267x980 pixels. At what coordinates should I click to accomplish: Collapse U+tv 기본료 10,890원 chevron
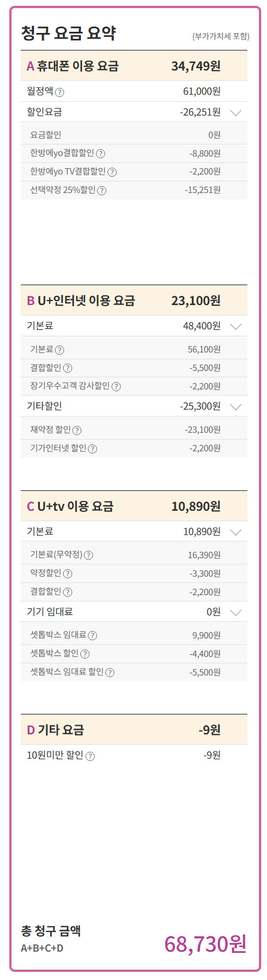tap(236, 532)
